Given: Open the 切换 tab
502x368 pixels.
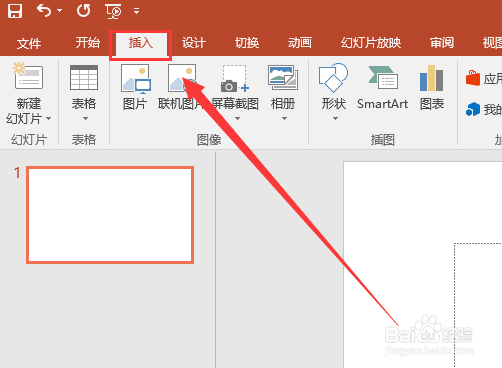Looking at the screenshot, I should click(x=247, y=43).
